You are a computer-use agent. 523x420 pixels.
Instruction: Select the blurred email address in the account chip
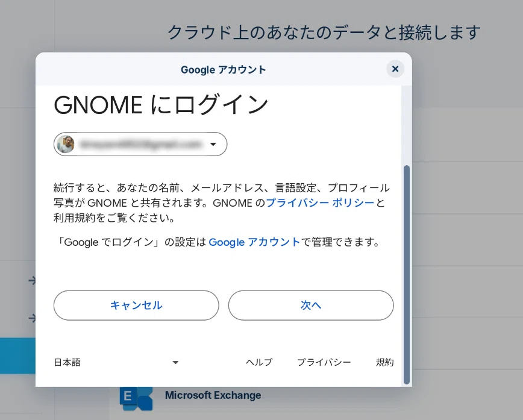coord(141,144)
